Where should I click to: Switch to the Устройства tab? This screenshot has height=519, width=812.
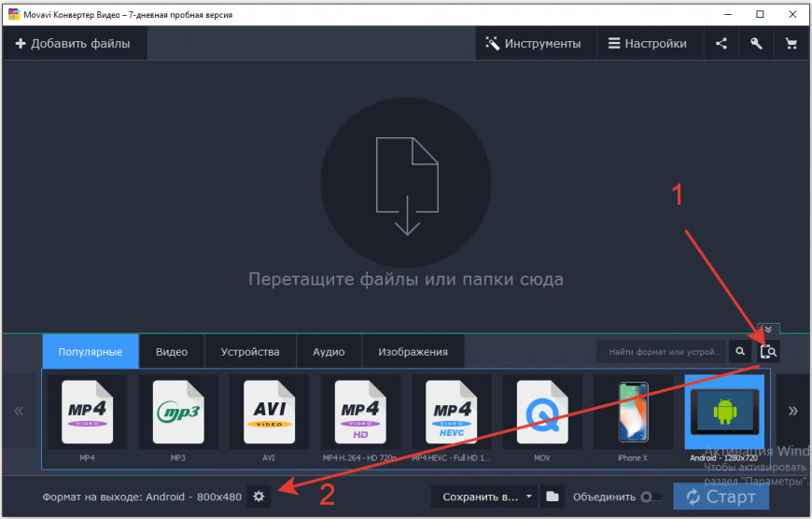(250, 352)
